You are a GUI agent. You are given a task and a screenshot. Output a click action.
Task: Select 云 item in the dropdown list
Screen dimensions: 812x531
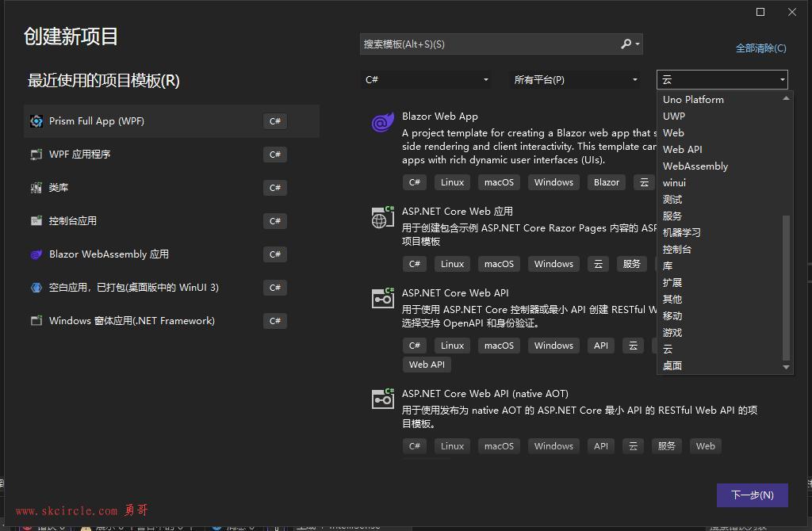(668, 349)
